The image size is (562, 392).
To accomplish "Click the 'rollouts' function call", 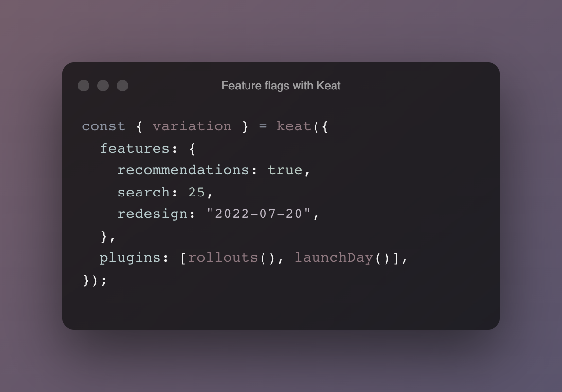I will tap(223, 258).
